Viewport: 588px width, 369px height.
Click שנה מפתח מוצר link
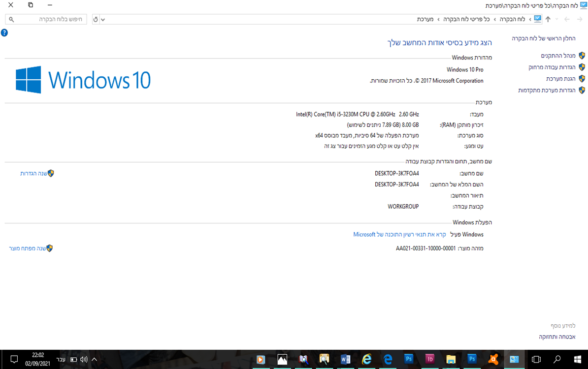click(28, 248)
